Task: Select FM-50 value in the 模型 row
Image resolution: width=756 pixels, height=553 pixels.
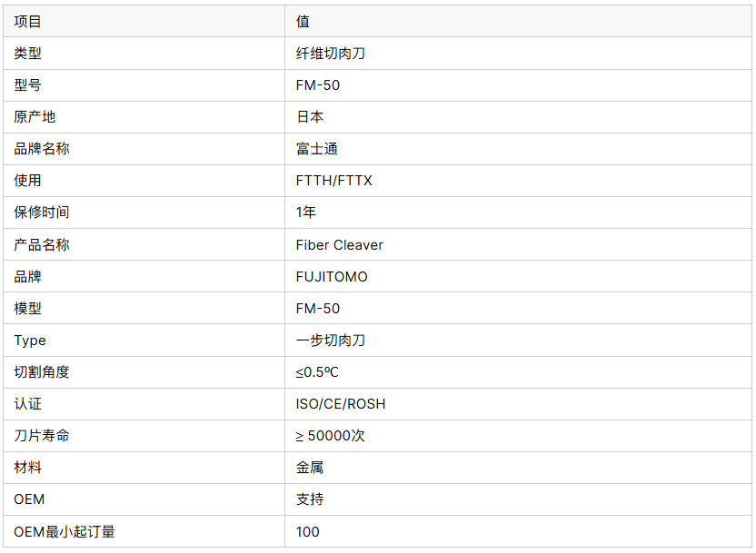Action: pos(318,309)
